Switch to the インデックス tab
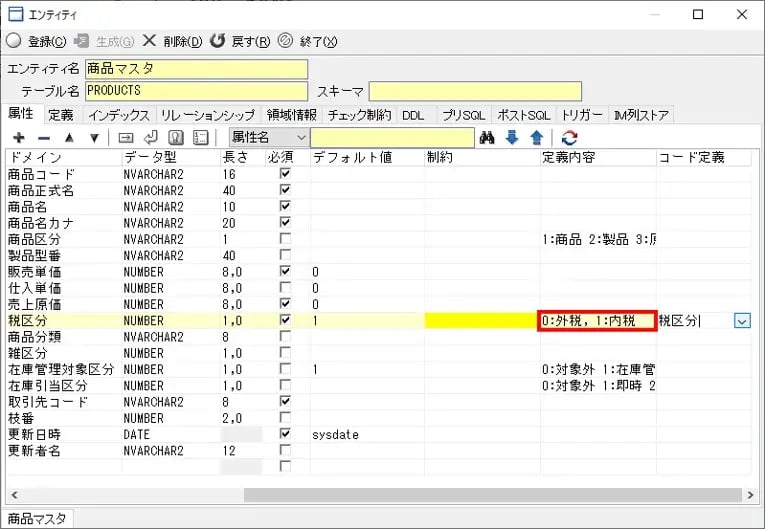Screen dimensions: 765x529 [118, 115]
